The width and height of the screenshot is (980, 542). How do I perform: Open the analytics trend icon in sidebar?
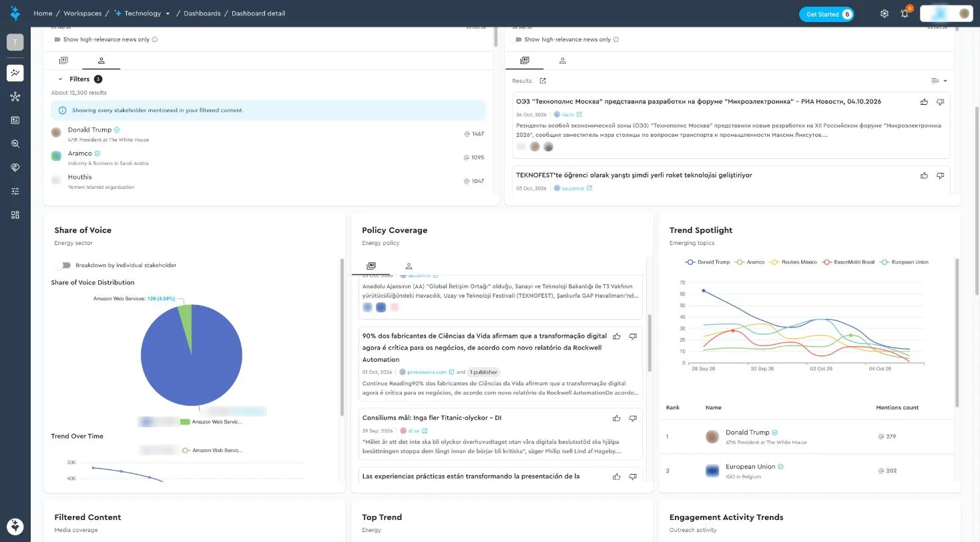click(x=15, y=73)
